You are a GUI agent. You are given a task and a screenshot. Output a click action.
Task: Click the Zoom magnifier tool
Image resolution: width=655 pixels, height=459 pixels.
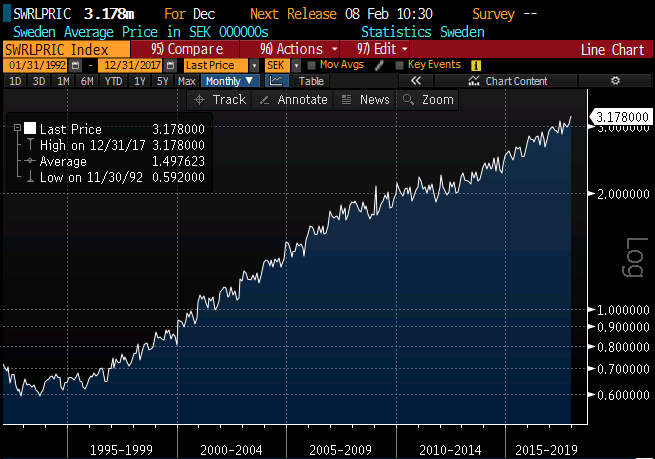pos(427,100)
